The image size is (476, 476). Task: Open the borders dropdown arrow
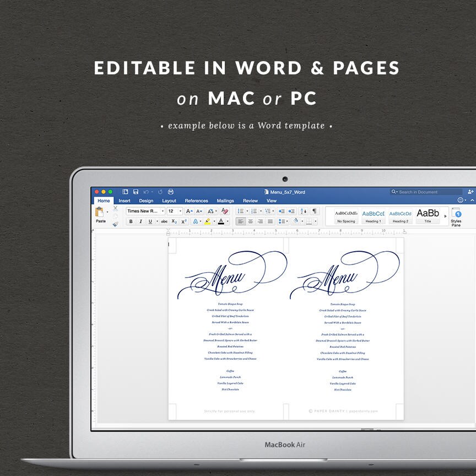[316, 221]
